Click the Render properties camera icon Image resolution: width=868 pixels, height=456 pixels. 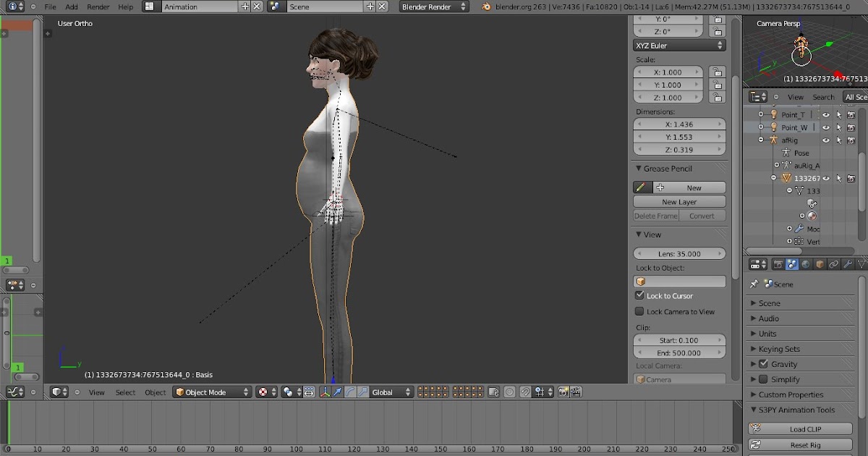778,263
